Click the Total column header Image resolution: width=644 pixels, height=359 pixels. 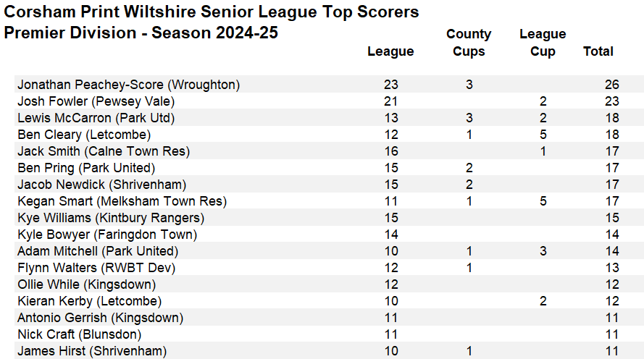(x=598, y=51)
